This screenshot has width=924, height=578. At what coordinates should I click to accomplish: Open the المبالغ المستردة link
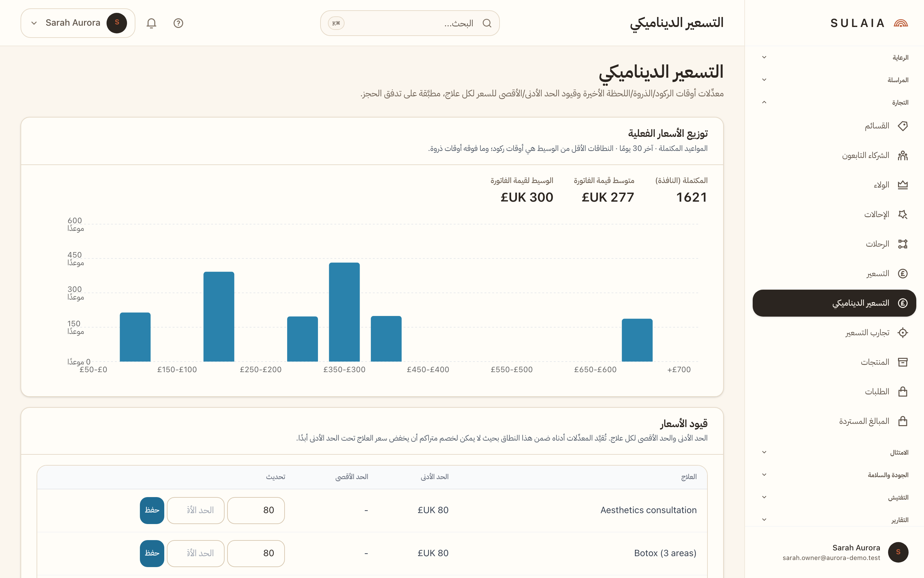click(834, 421)
